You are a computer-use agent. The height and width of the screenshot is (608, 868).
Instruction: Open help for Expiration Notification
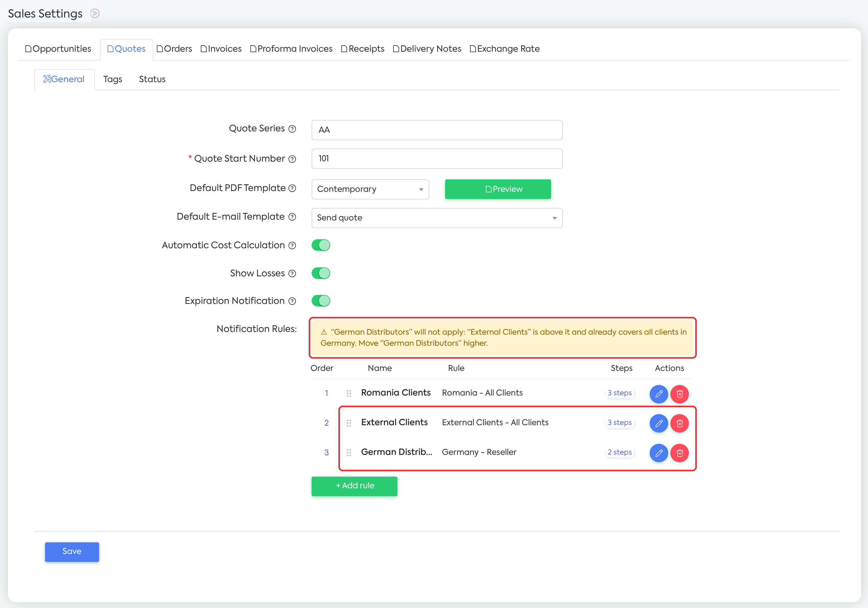click(x=292, y=301)
